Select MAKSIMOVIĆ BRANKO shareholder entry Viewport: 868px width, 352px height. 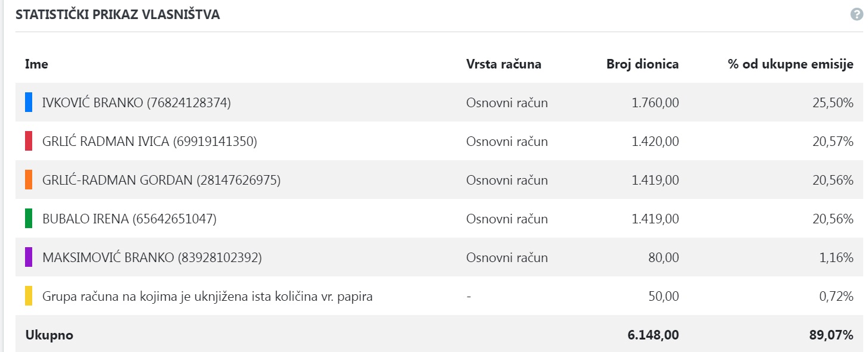pos(152,257)
